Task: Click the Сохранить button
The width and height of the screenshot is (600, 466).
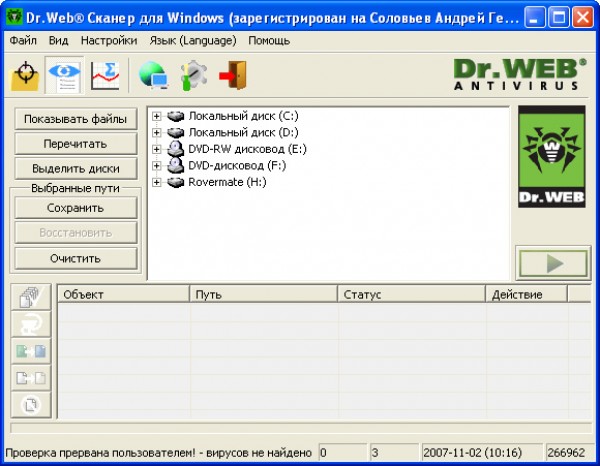Action: [76, 208]
